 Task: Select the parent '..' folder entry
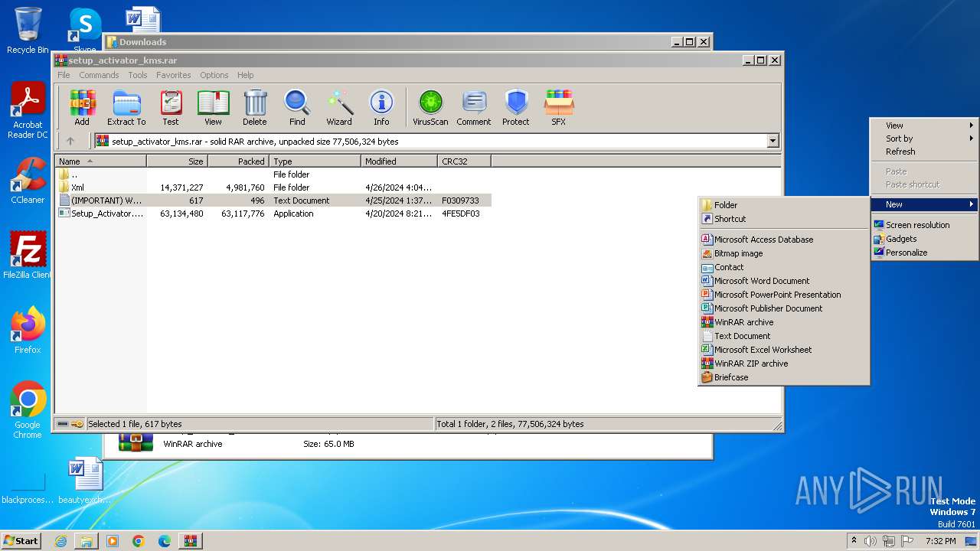(x=274, y=174)
